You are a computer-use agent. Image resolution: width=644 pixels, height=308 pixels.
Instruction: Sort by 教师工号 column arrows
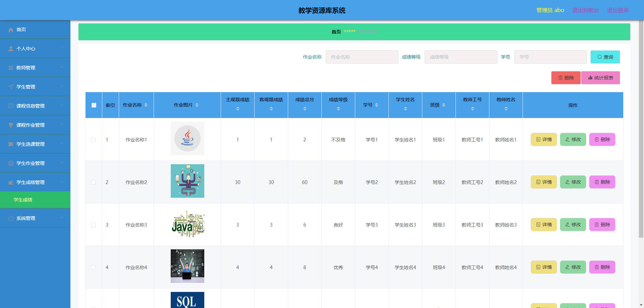click(x=473, y=109)
